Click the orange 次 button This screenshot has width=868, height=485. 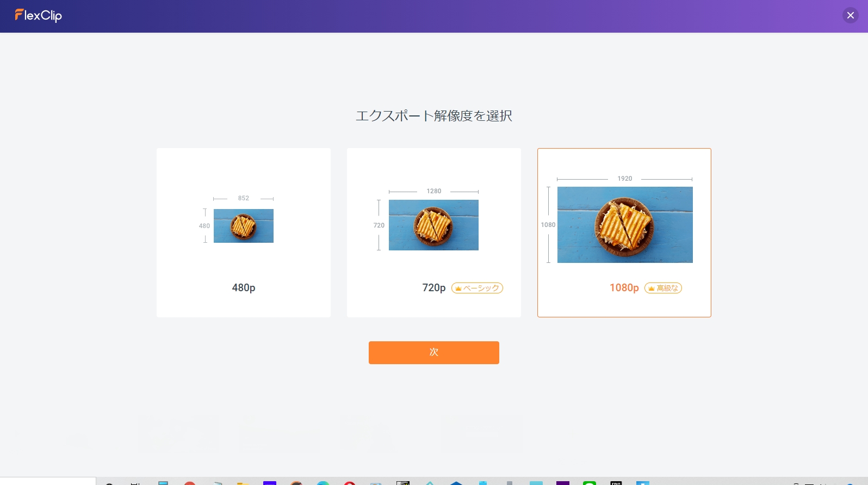434,353
